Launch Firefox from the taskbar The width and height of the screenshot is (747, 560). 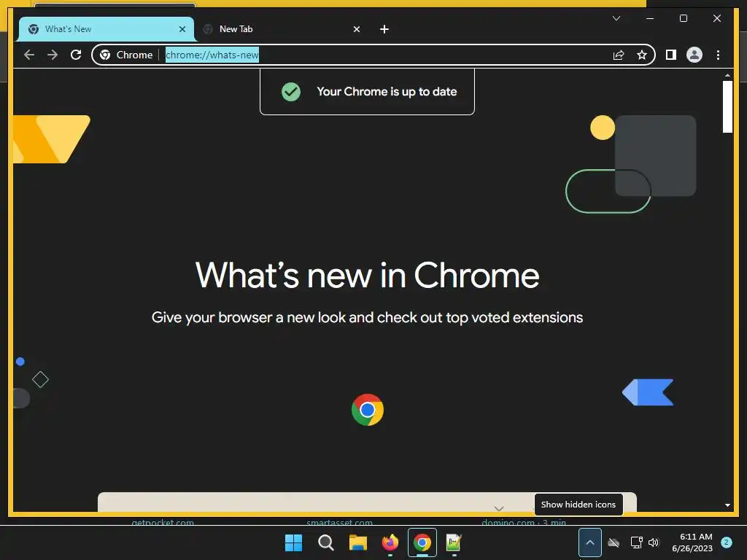coord(390,542)
